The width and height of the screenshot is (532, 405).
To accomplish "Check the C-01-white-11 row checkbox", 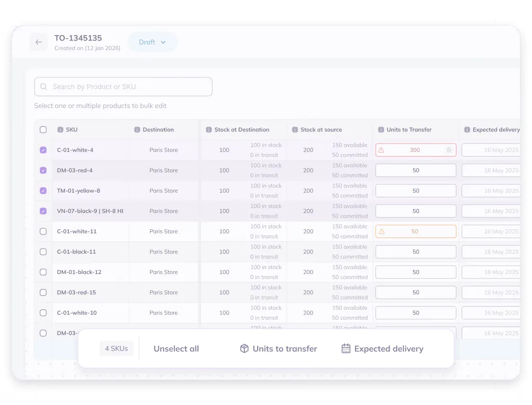I will tap(43, 231).
